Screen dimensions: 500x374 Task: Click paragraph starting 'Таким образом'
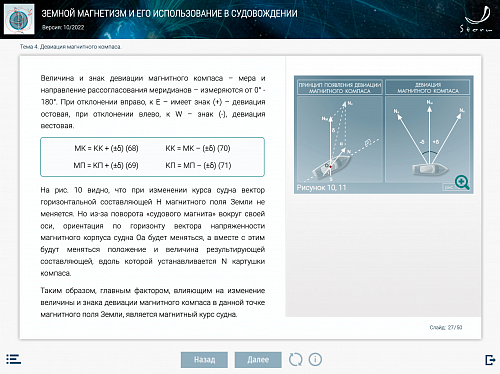click(x=153, y=302)
